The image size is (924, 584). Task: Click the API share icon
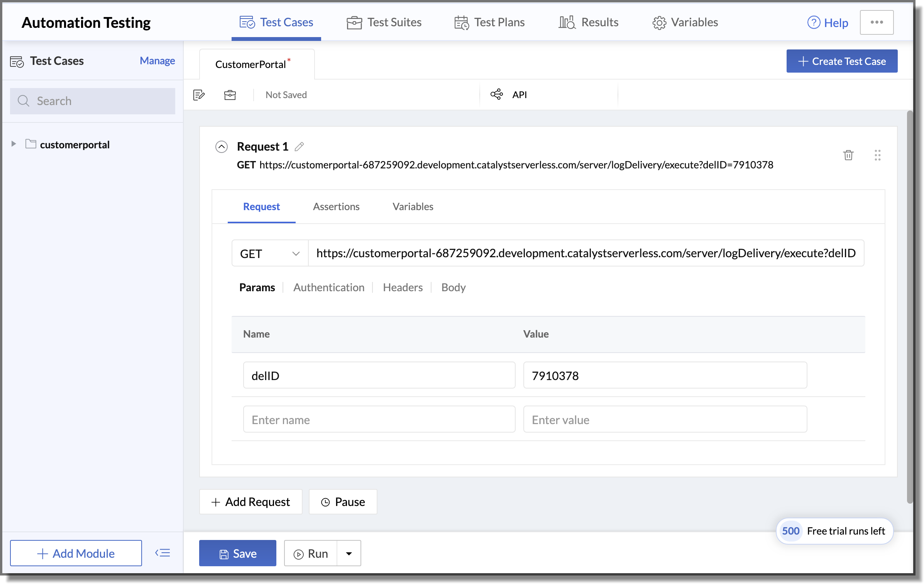pos(497,94)
